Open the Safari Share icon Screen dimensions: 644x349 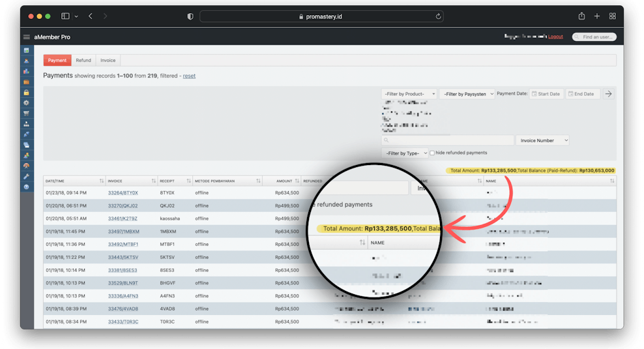(x=581, y=16)
